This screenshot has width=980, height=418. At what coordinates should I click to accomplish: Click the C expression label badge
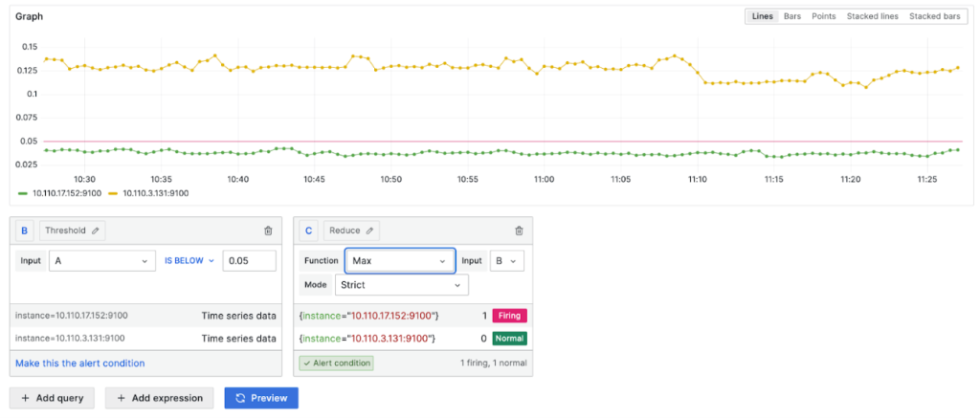pos(309,231)
